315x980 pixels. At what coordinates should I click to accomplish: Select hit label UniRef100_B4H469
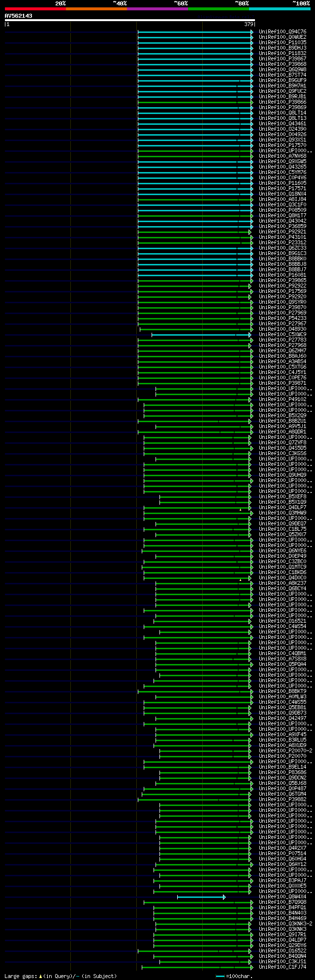coord(283,919)
